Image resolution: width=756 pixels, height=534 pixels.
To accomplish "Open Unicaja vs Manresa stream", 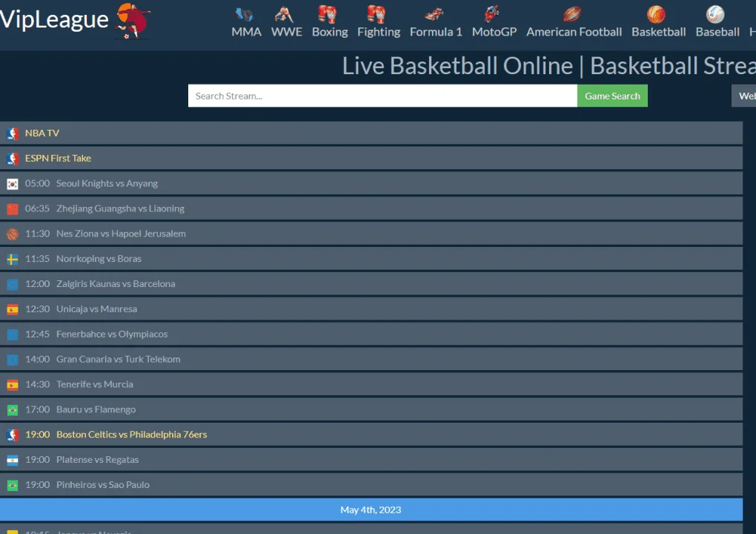I will coord(371,309).
